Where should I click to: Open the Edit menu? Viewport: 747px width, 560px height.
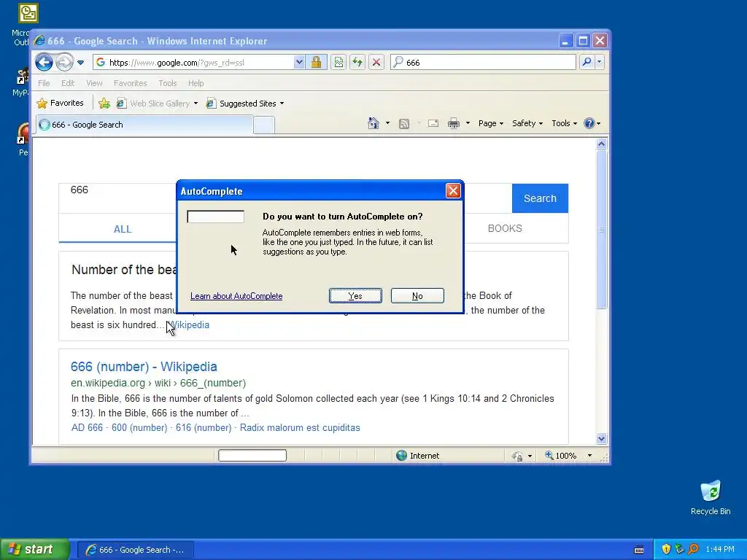[x=68, y=83]
